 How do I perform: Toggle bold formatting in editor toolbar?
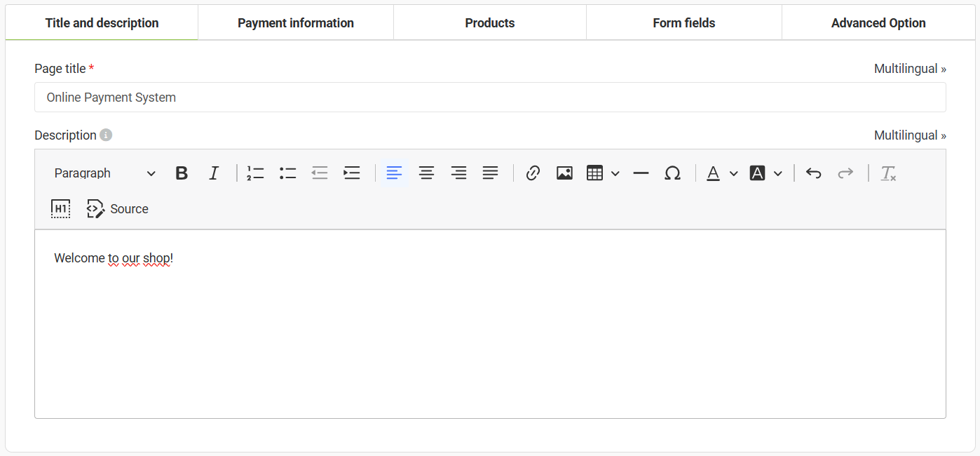pyautogui.click(x=182, y=173)
